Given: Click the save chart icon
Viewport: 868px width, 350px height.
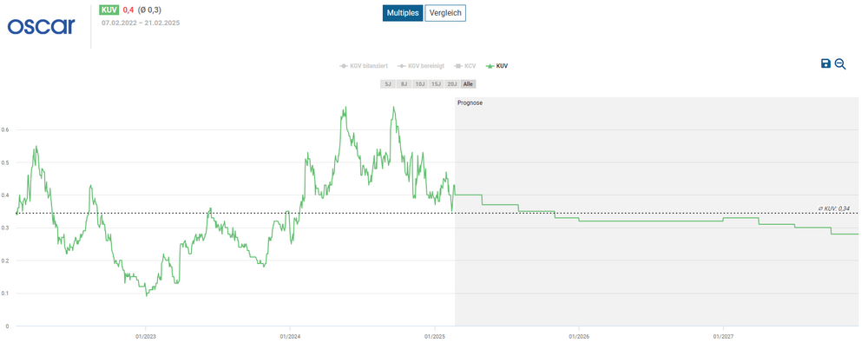Looking at the screenshot, I should click(825, 63).
